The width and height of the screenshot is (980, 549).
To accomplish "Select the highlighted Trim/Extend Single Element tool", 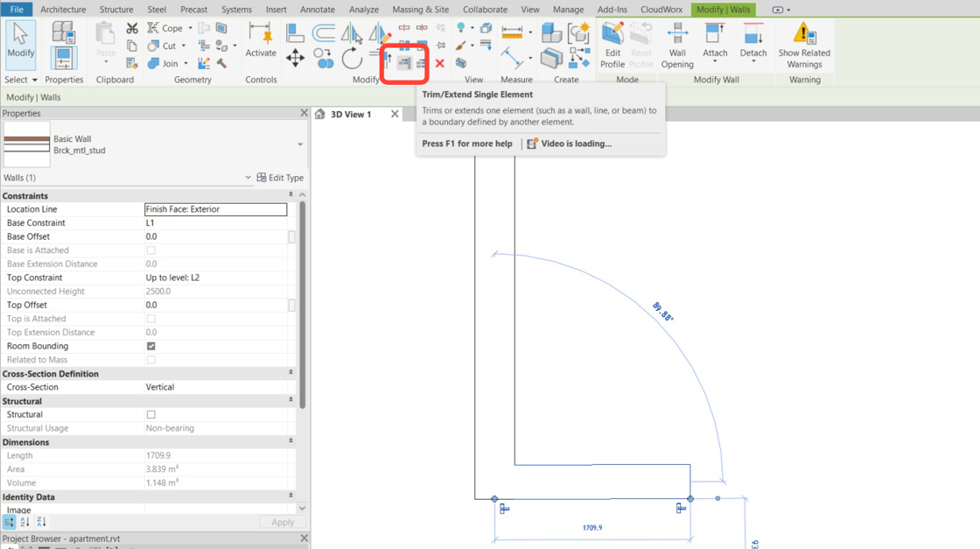I will [404, 61].
